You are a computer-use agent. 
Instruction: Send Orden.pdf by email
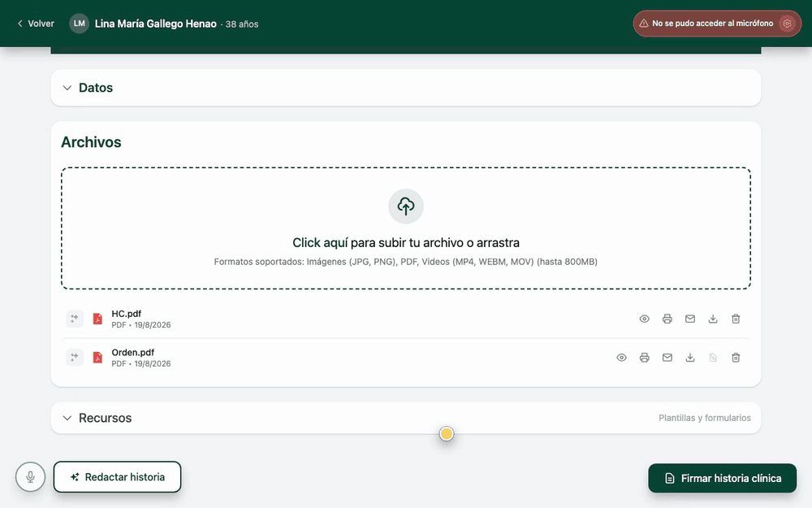667,358
